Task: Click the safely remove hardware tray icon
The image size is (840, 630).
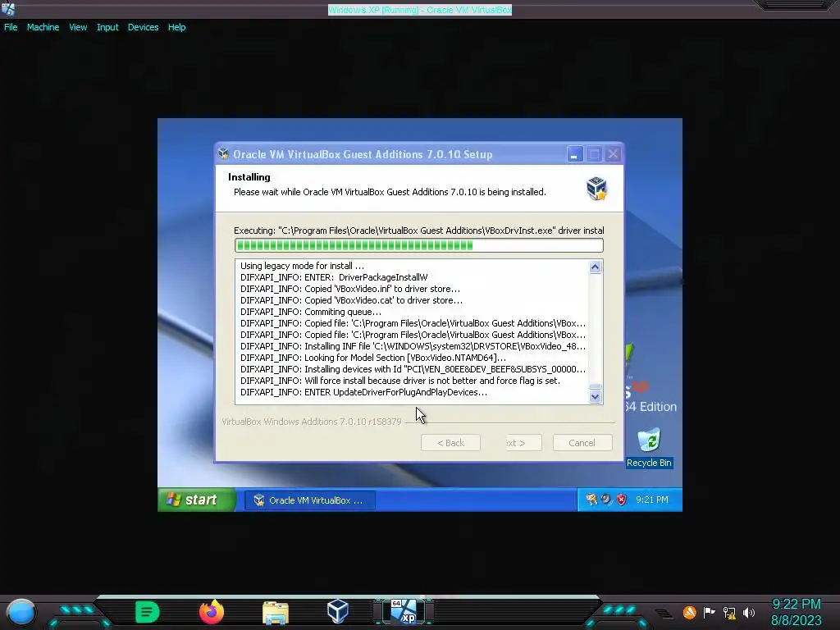Action: (606, 500)
